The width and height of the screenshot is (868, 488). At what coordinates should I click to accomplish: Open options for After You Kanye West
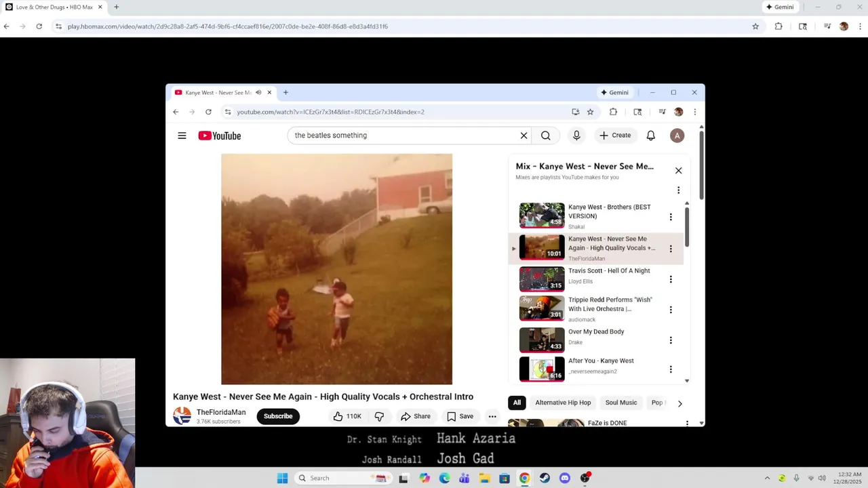(x=671, y=369)
